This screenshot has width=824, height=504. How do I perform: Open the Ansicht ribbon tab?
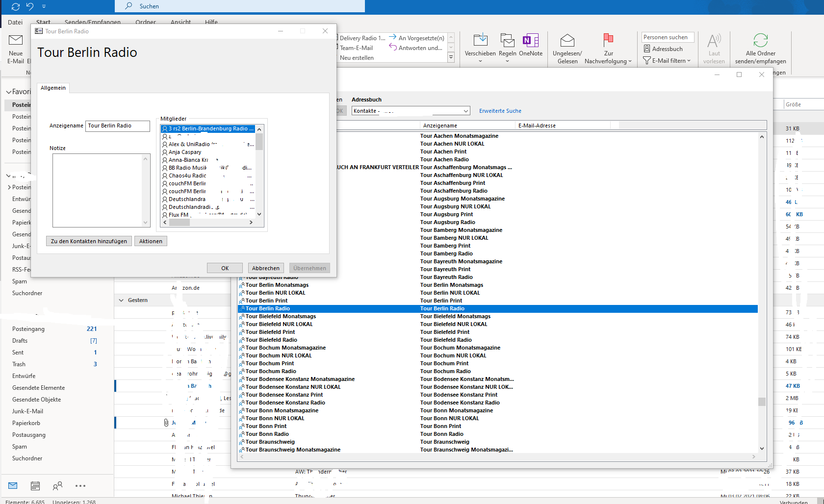point(180,22)
